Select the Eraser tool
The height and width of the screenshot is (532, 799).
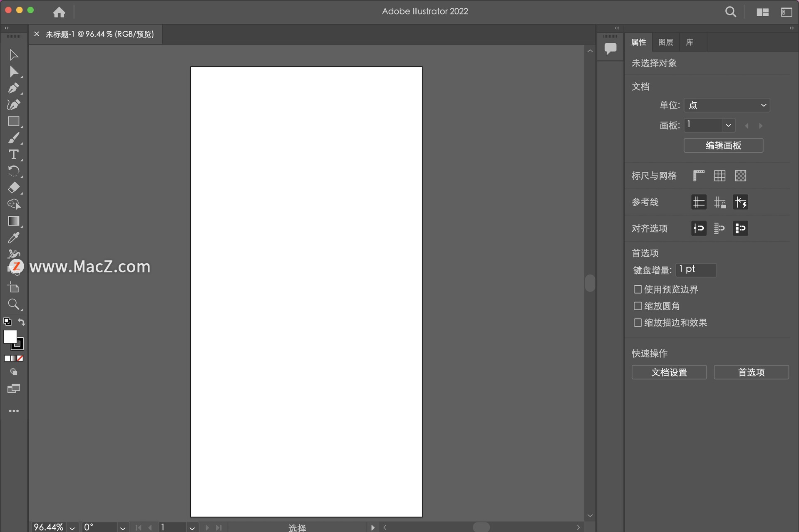(x=13, y=188)
